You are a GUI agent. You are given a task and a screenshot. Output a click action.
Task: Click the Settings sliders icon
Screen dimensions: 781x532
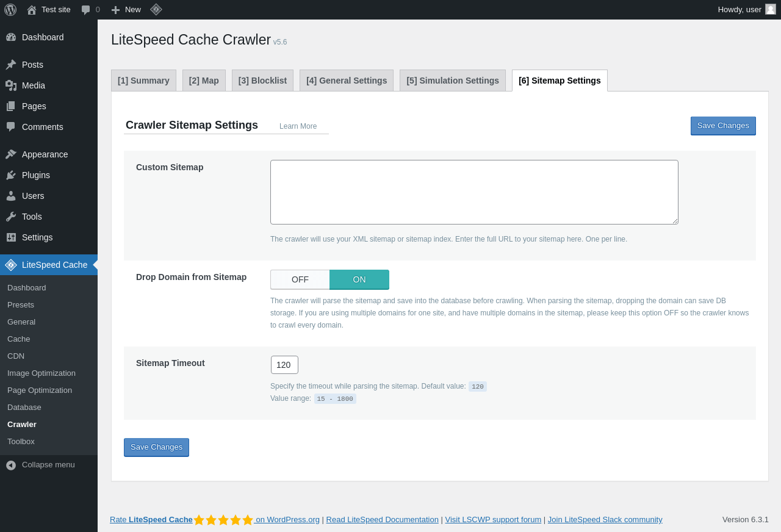(11, 237)
